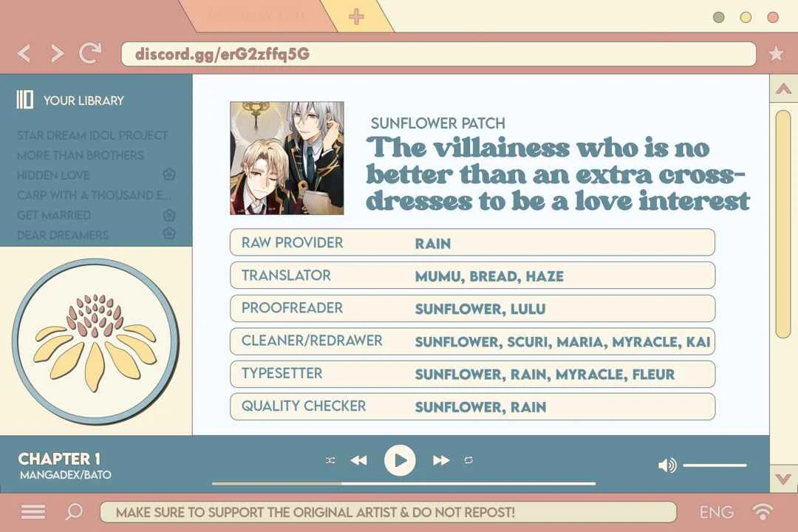Click the ENG language indicator
Viewport: 798px width, 532px height.
tap(716, 512)
